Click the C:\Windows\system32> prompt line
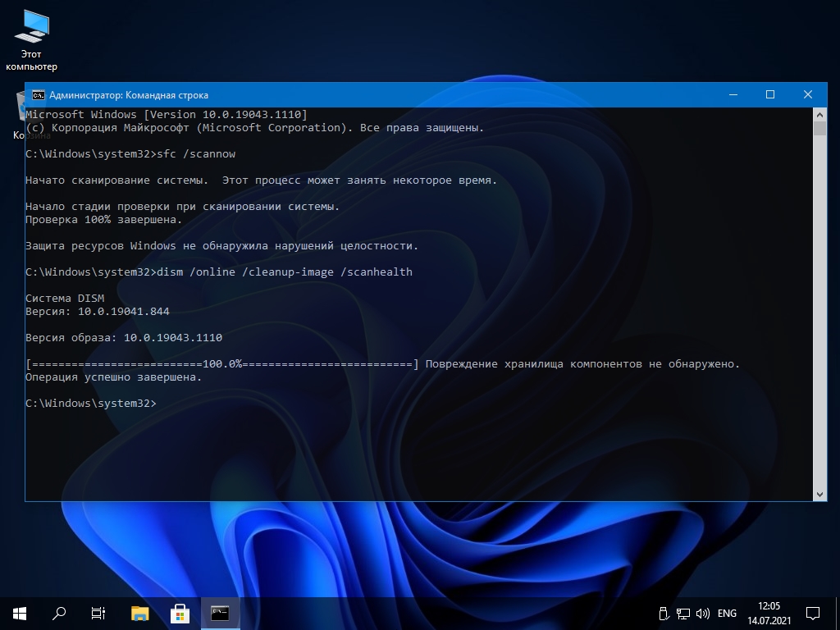840x630 pixels. click(x=90, y=404)
